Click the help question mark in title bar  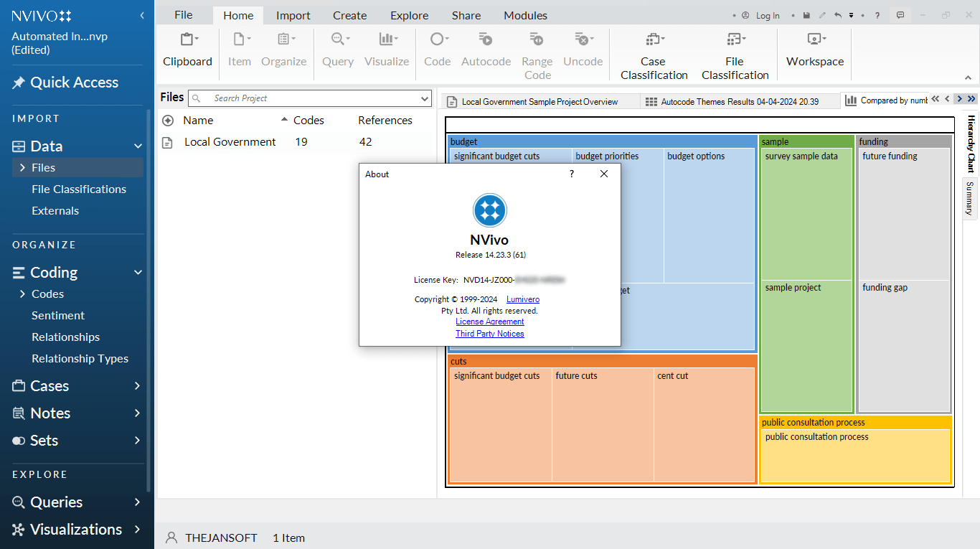877,15
